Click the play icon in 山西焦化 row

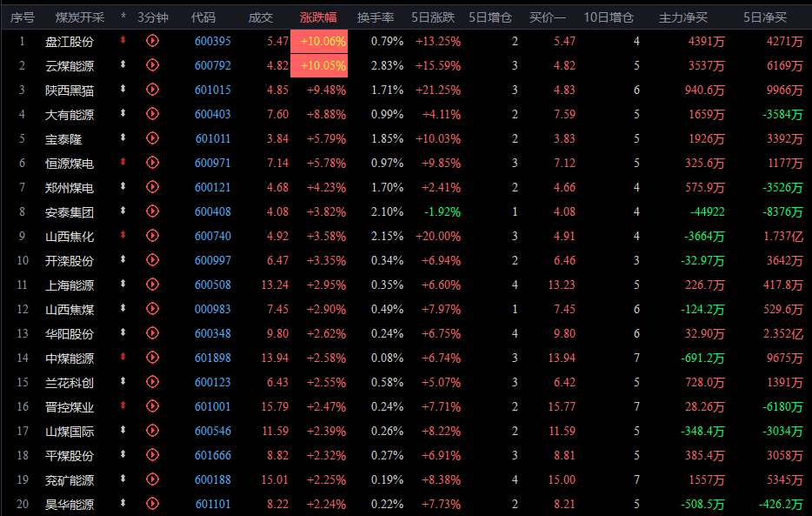tap(153, 236)
